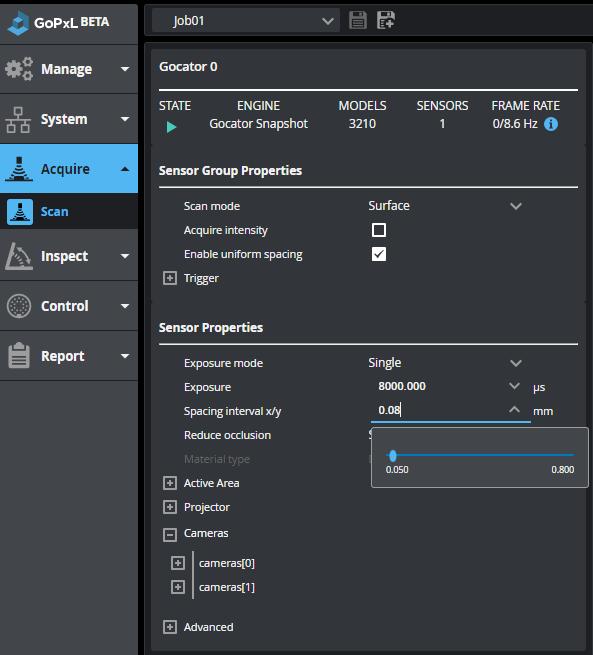Click the Report clipboard icon
The height and width of the screenshot is (655, 593).
[x=19, y=355]
